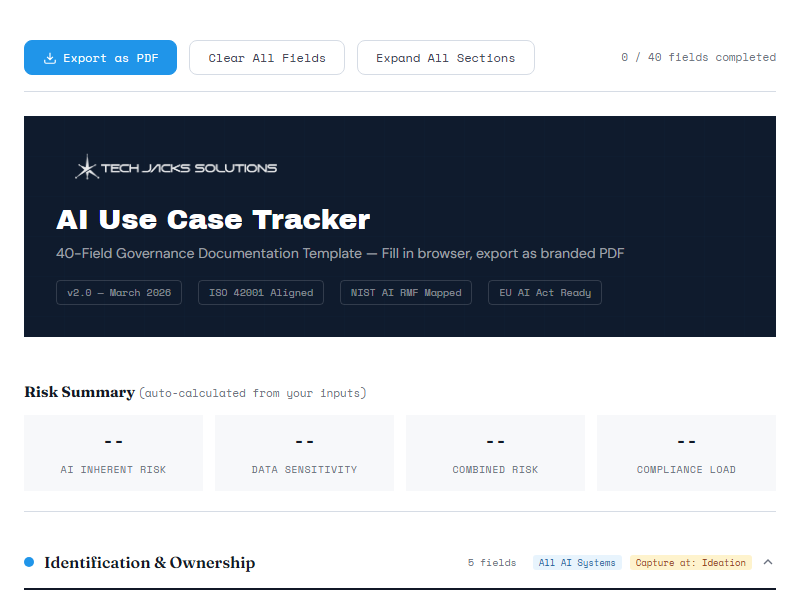Viewport: 800px width, 600px height.
Task: Open the Combined Risk summary card
Action: pyautogui.click(x=495, y=452)
